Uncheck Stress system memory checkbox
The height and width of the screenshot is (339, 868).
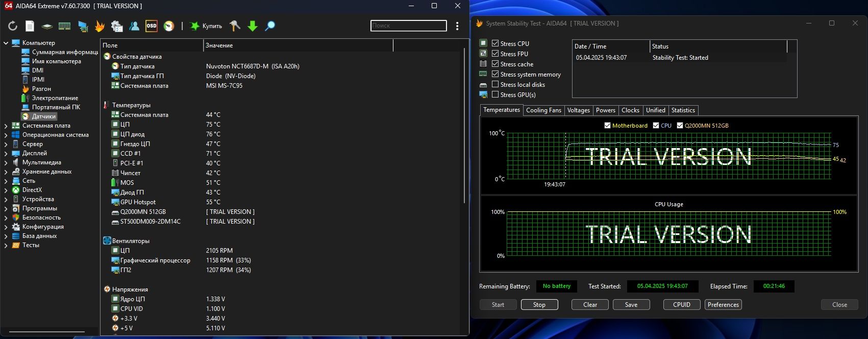point(495,74)
